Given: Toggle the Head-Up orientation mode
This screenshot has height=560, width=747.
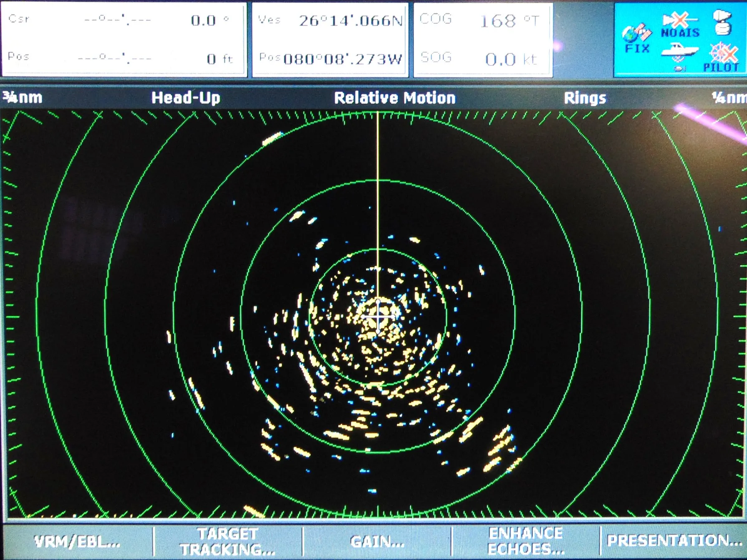Looking at the screenshot, I should tap(186, 98).
